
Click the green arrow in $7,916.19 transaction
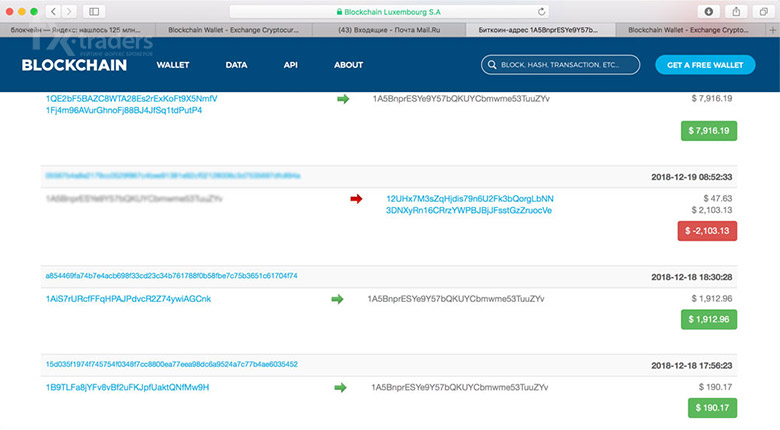[x=343, y=99]
